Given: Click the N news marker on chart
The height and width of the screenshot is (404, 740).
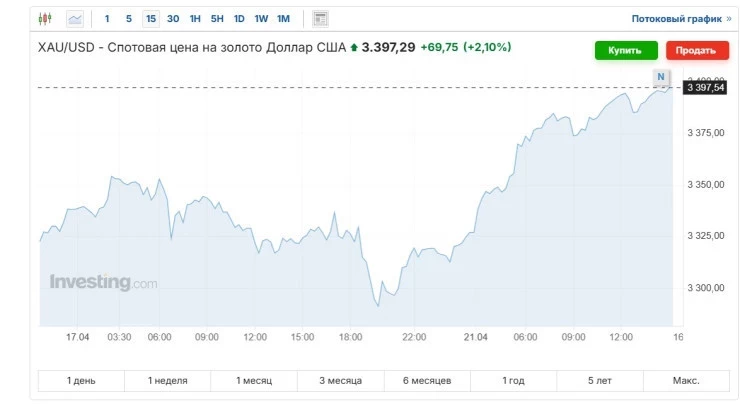Looking at the screenshot, I should [661, 77].
